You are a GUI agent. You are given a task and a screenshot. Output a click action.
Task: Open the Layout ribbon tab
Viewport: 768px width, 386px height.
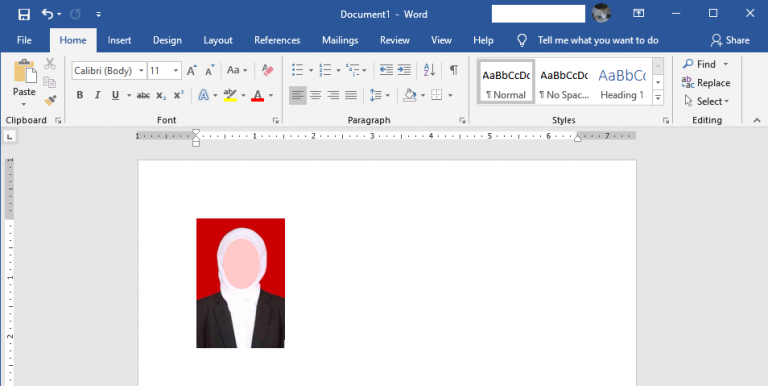point(218,41)
